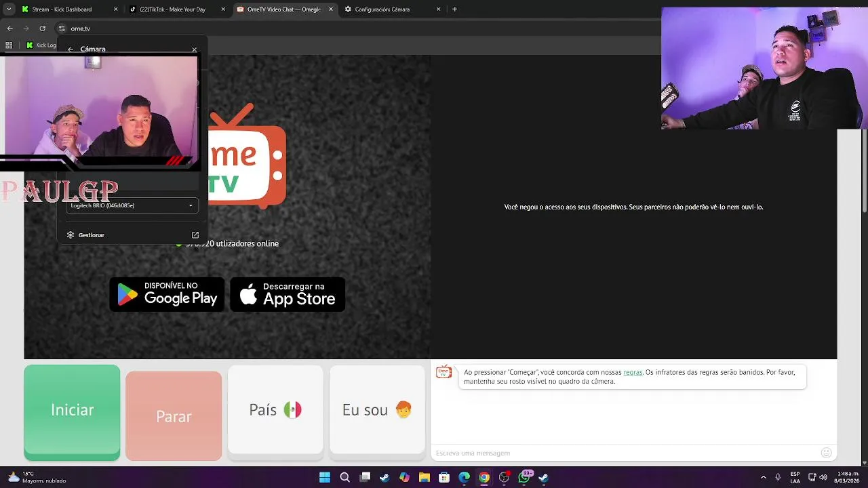Click the gear icon next to Gestionar
The height and width of the screenshot is (488, 868).
click(x=71, y=235)
